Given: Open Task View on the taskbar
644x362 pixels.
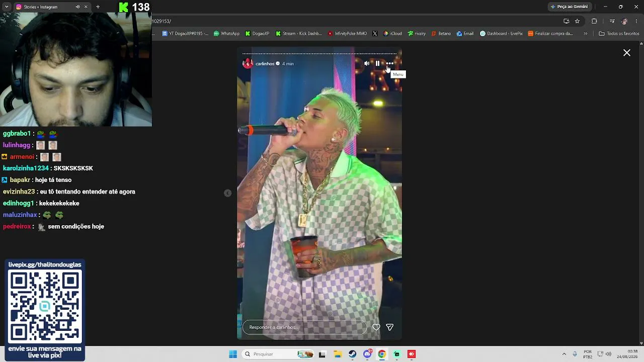Looking at the screenshot, I should click(x=322, y=354).
